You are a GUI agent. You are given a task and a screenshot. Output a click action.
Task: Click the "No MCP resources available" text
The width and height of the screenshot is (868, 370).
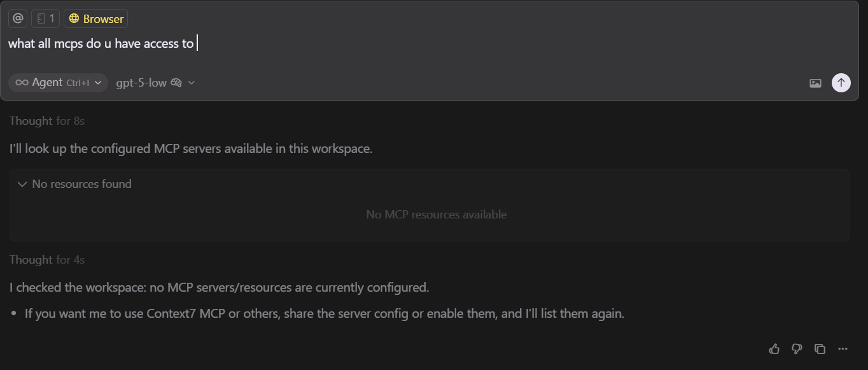(436, 215)
